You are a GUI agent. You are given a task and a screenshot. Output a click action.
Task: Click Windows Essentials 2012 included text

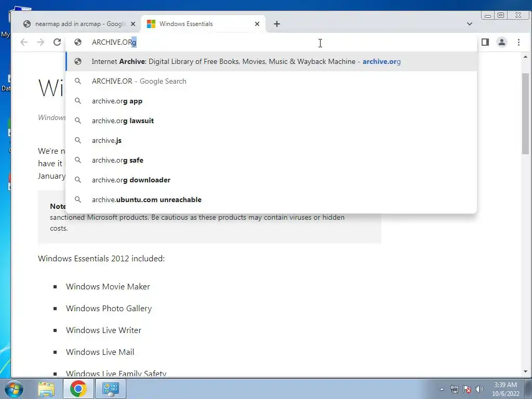tap(101, 259)
